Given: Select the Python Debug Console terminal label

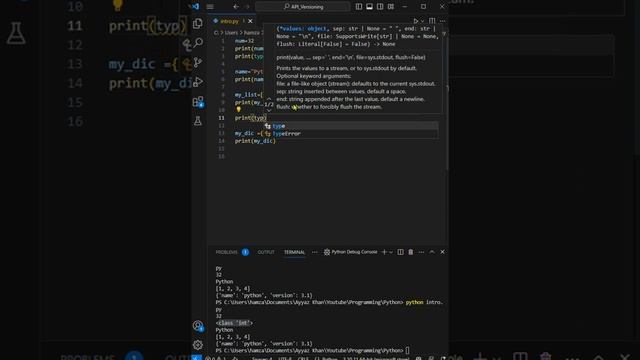Looking at the screenshot, I should tap(354, 252).
